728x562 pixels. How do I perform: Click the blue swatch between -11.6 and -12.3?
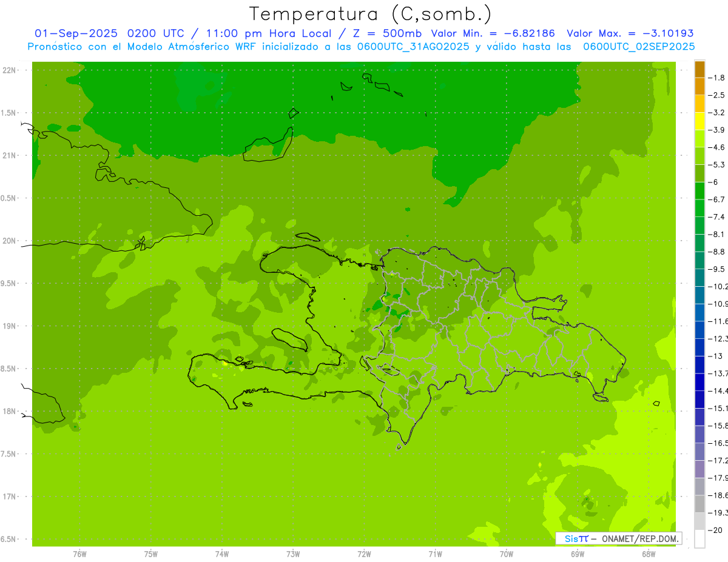pyautogui.click(x=699, y=330)
